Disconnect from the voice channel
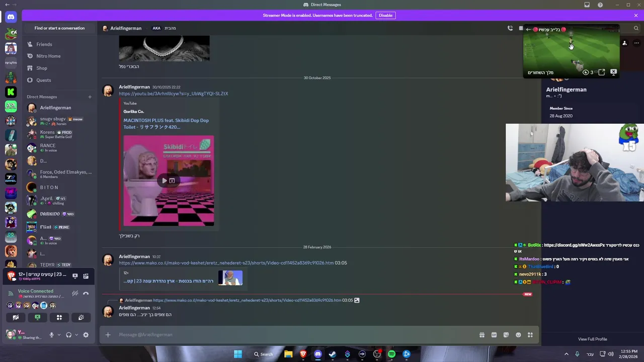 pyautogui.click(x=86, y=293)
